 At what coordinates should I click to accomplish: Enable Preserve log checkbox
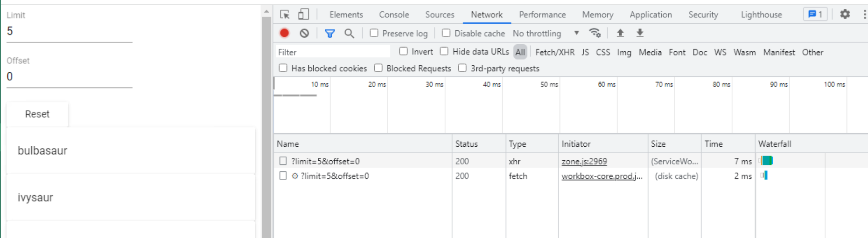click(374, 33)
